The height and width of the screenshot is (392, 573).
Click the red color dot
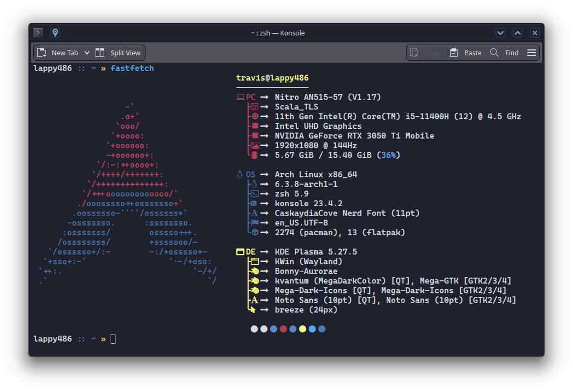pos(283,329)
